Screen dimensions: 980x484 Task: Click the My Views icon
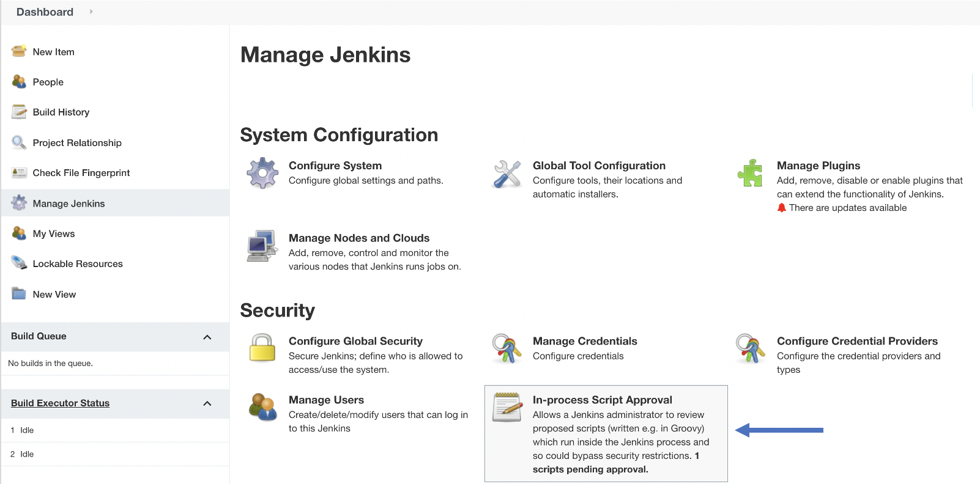click(19, 233)
